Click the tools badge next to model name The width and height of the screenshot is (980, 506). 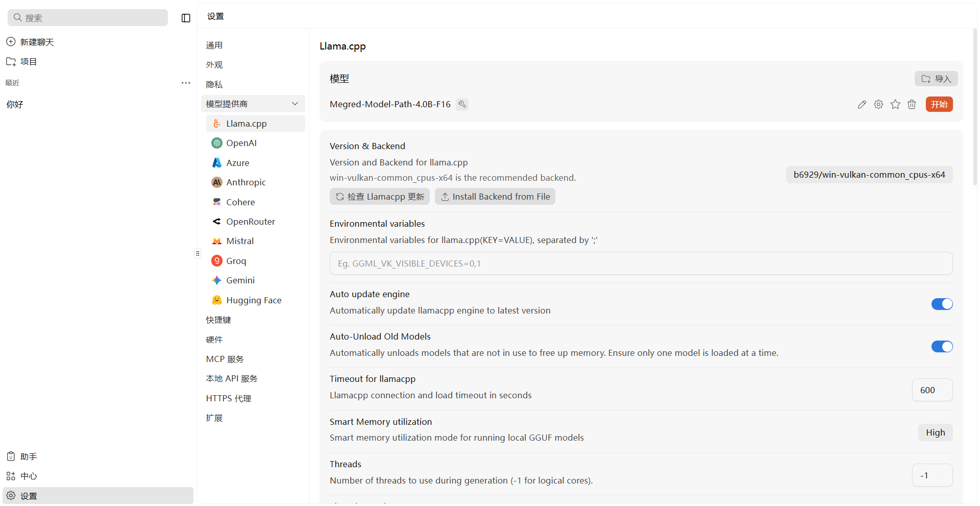click(x=462, y=104)
